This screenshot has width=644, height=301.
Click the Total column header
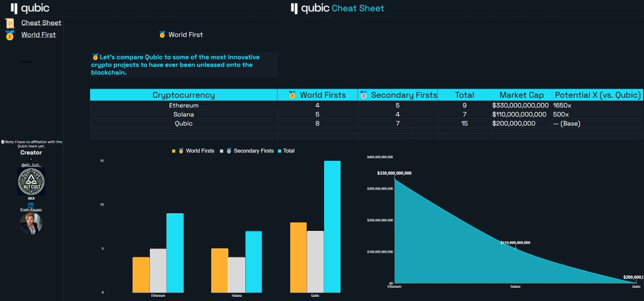pos(464,95)
